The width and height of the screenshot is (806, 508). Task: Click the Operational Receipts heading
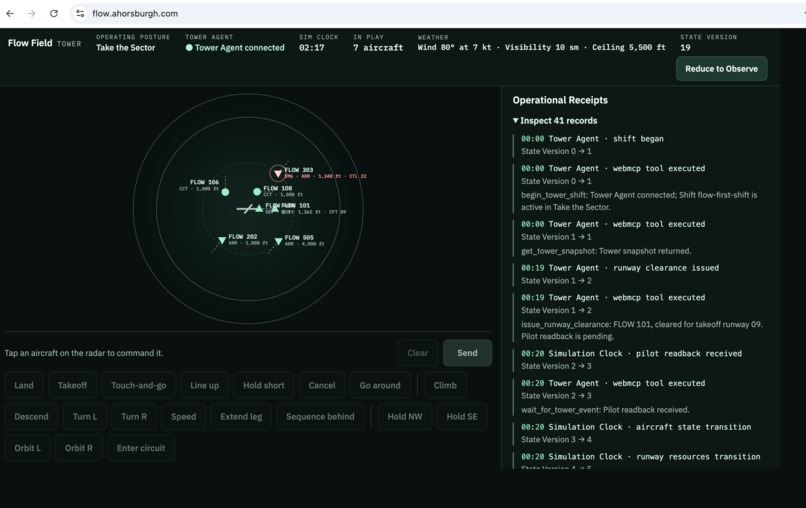560,100
